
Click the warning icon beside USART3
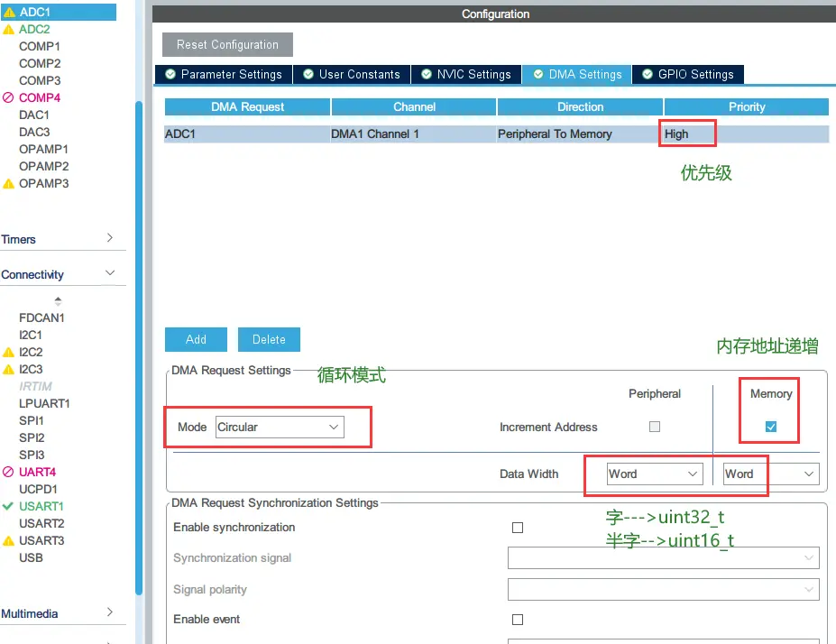pyautogui.click(x=9, y=541)
